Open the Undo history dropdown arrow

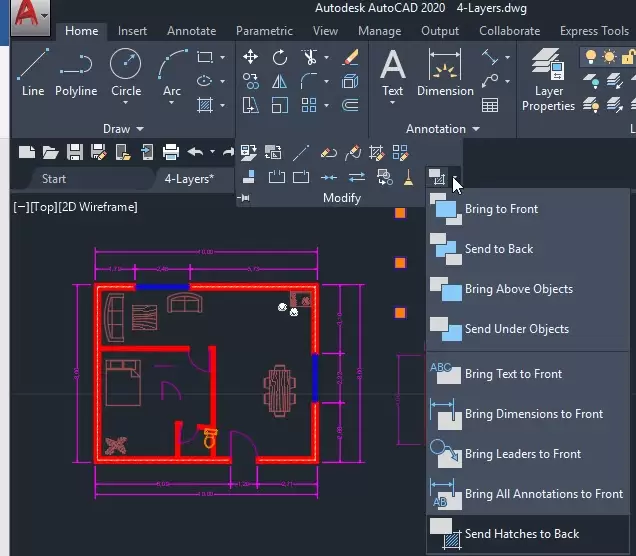(212, 152)
